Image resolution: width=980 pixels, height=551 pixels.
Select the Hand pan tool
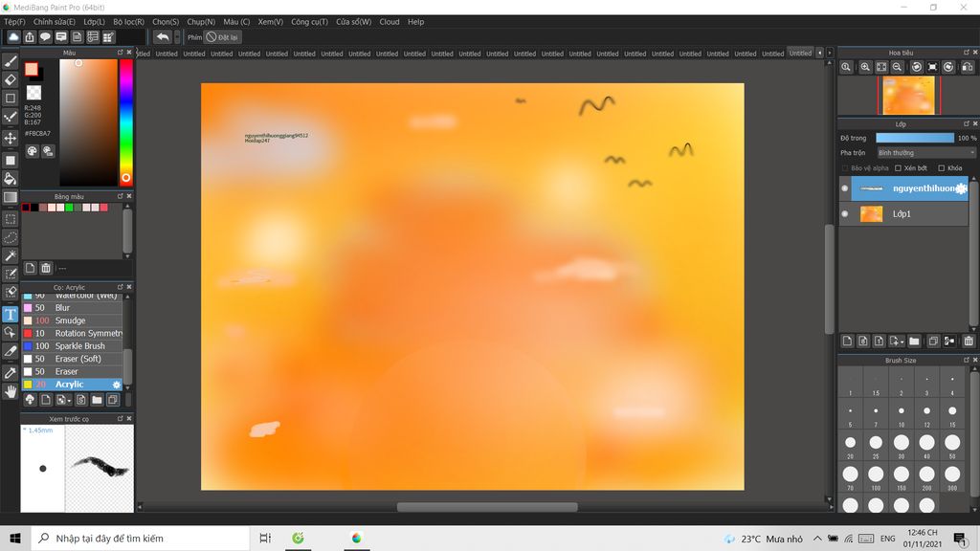tap(10, 391)
